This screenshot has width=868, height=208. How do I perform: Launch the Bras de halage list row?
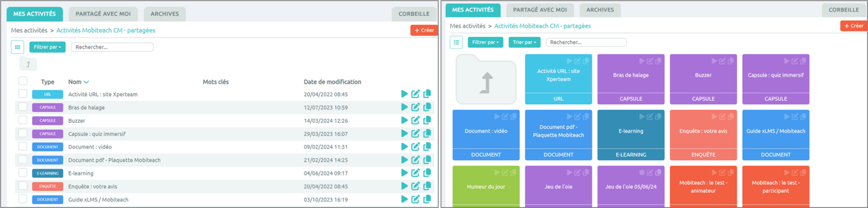pos(404,107)
